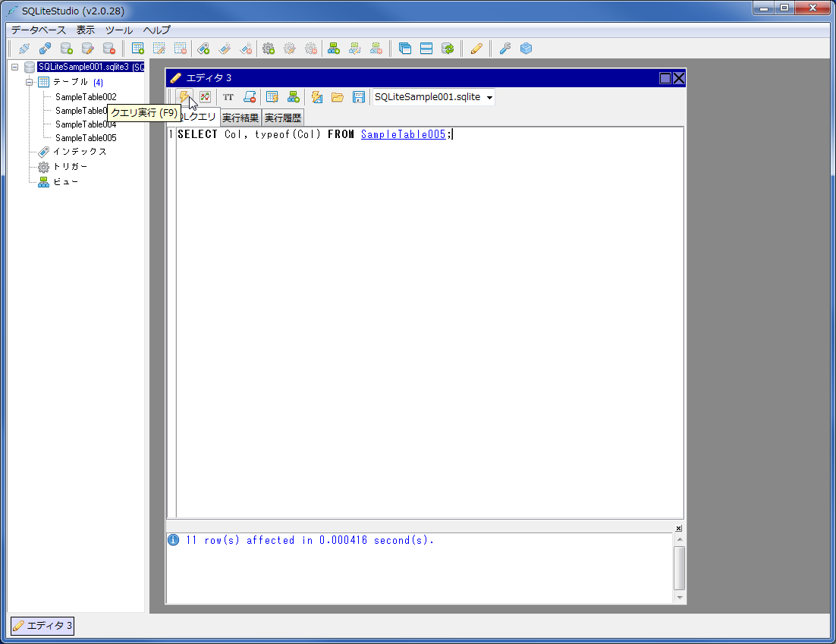Open the ツール menu
The width and height of the screenshot is (836, 644).
pyautogui.click(x=119, y=30)
